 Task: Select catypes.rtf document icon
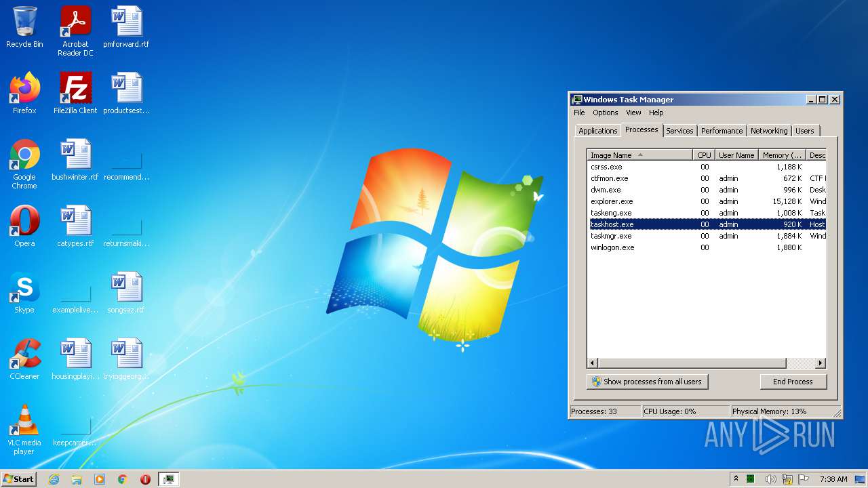(x=75, y=226)
